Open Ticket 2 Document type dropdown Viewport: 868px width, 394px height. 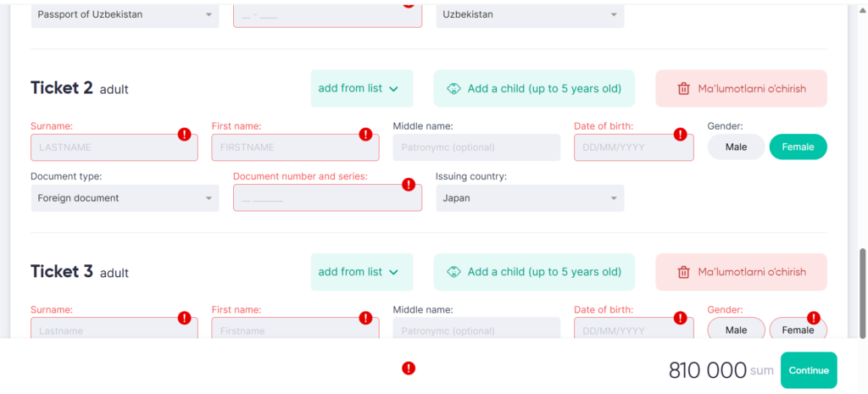125,198
